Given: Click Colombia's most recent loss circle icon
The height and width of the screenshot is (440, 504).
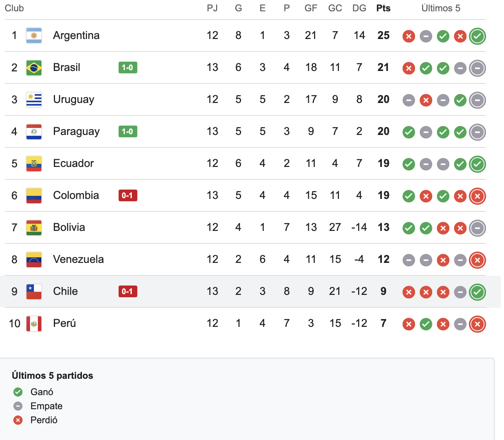Looking at the screenshot, I should click(x=477, y=196).
